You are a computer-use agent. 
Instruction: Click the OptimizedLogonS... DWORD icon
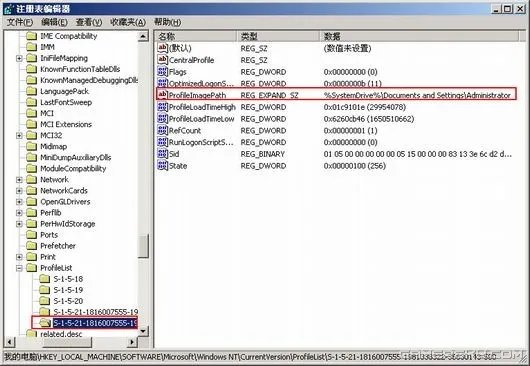coord(163,83)
